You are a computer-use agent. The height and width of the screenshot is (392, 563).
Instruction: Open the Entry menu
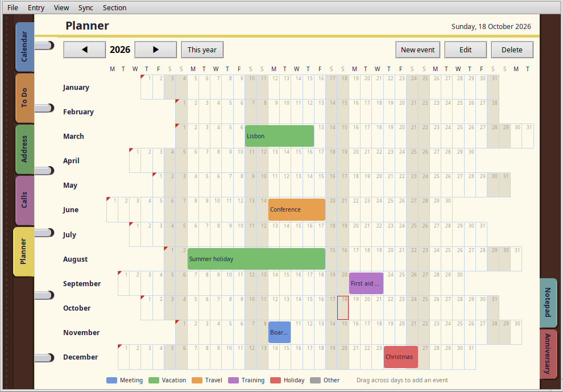(x=36, y=7)
